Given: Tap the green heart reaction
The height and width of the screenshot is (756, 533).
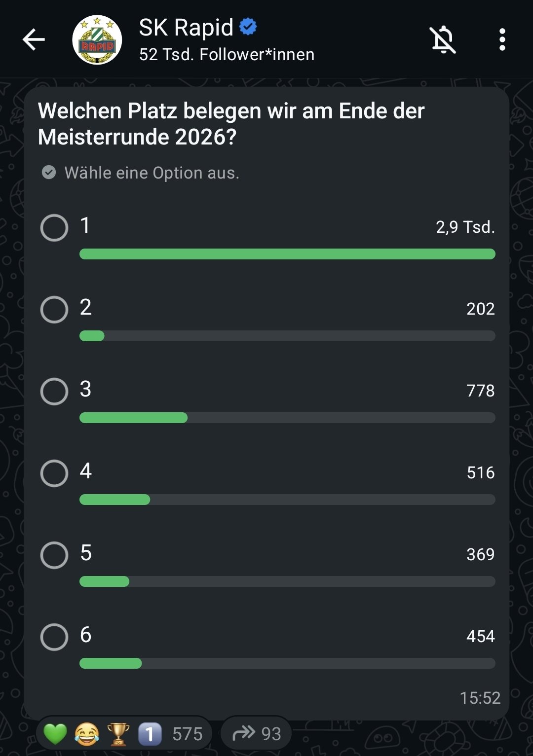Looking at the screenshot, I should coord(55,734).
